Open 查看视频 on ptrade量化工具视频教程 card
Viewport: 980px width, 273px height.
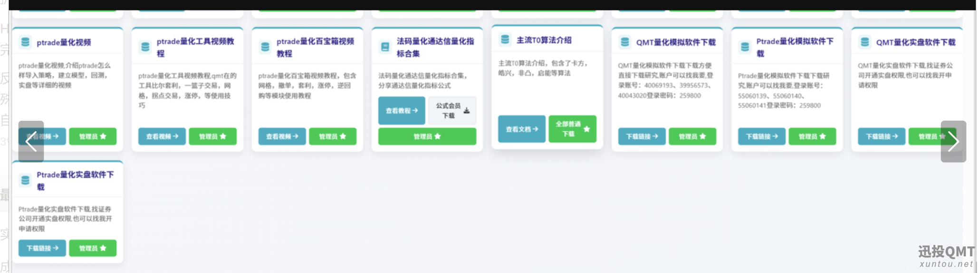(x=162, y=136)
